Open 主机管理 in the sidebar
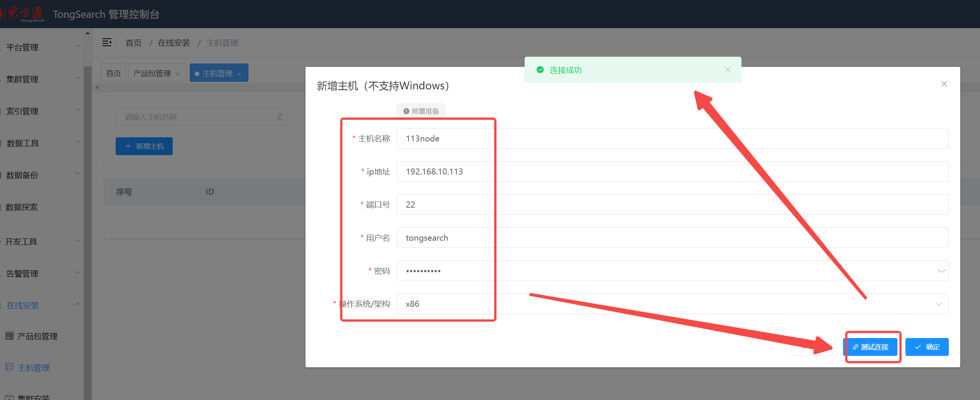This screenshot has height=400, width=980. tap(33, 368)
